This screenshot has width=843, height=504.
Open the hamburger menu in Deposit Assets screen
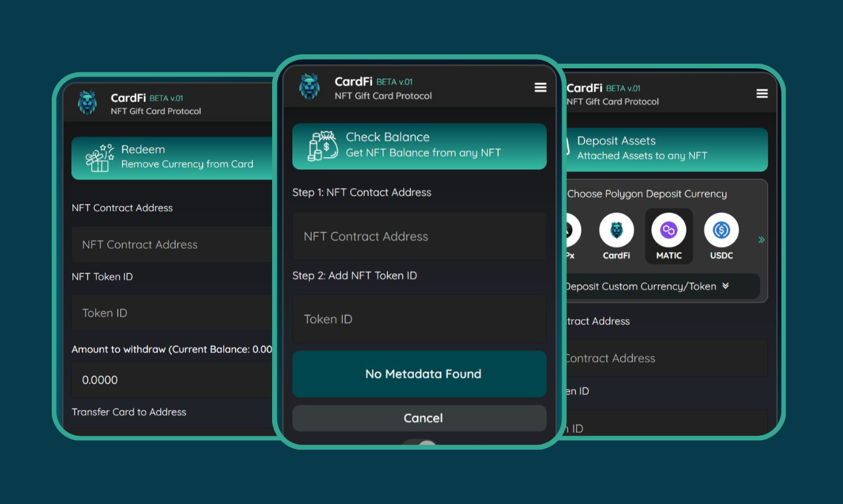click(x=762, y=94)
